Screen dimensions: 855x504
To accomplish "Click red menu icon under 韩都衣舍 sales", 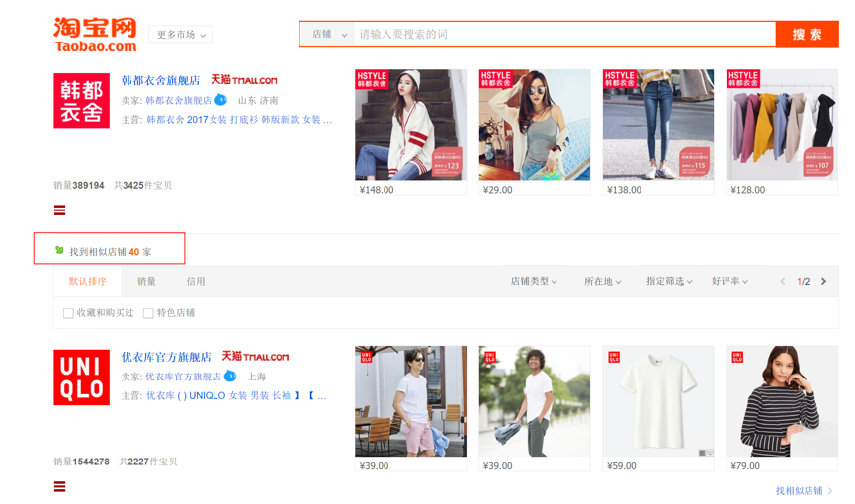I will pos(60,210).
